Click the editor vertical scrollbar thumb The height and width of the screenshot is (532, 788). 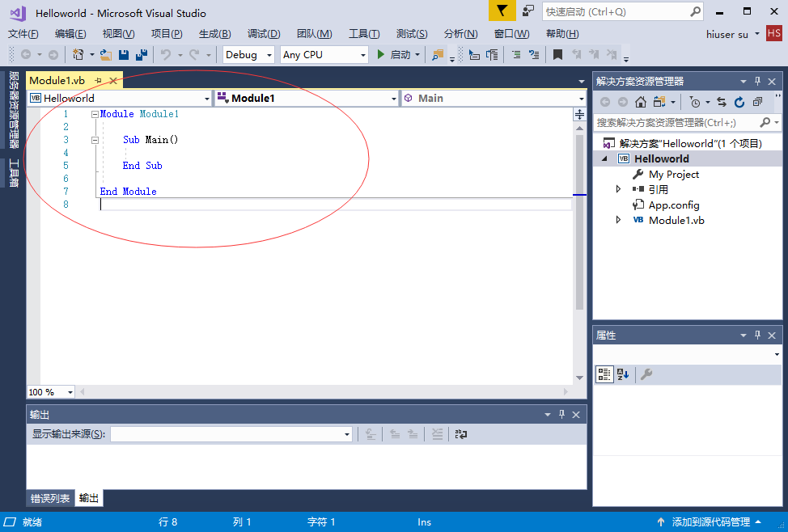[x=579, y=222]
